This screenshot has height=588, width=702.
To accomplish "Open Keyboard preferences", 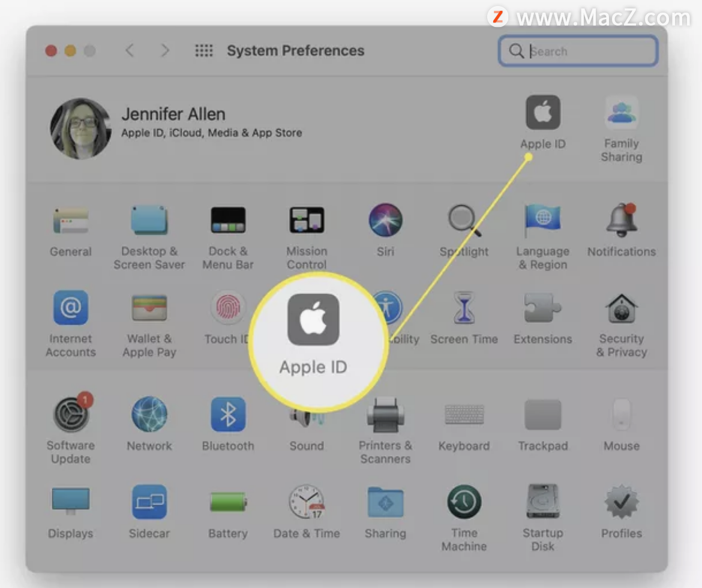I will point(464,414).
